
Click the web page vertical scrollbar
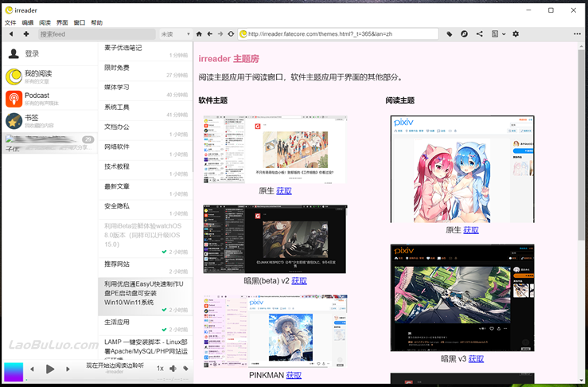click(x=582, y=144)
